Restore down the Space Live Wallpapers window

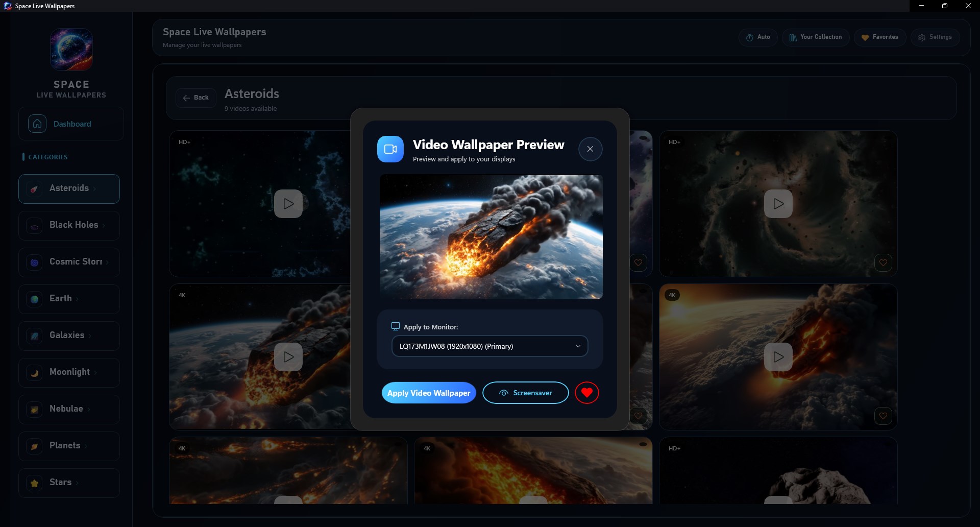click(945, 6)
